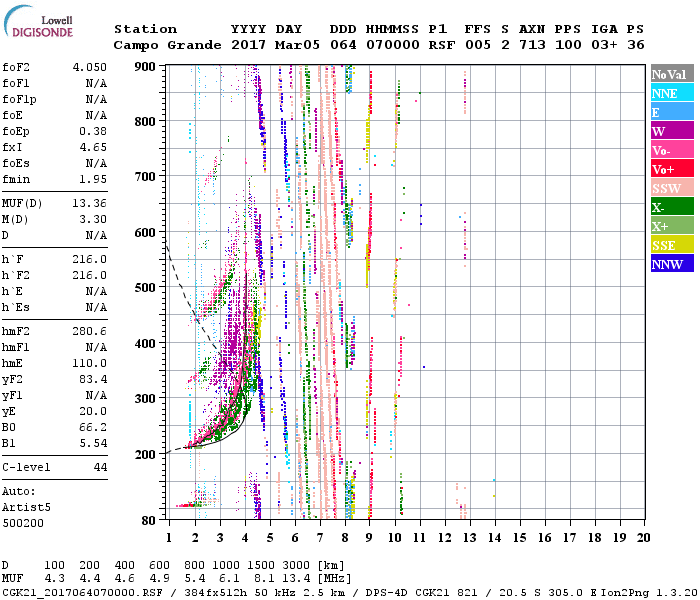Click the Lowell Digisonde logo
Image resolution: width=700 pixels, height=600 pixels.
pyautogui.click(x=38, y=21)
